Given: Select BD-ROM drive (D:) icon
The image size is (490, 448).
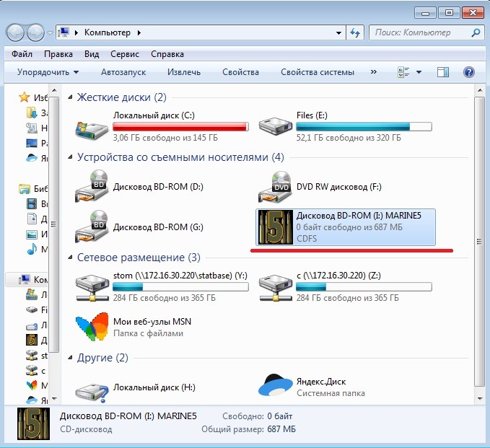Looking at the screenshot, I should pyautogui.click(x=92, y=186).
